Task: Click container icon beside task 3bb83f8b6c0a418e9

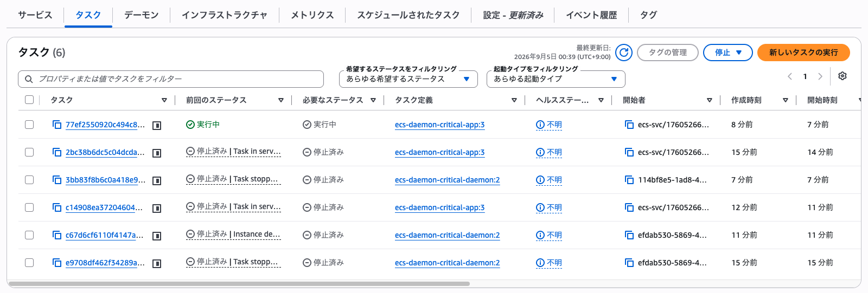Action: (157, 181)
